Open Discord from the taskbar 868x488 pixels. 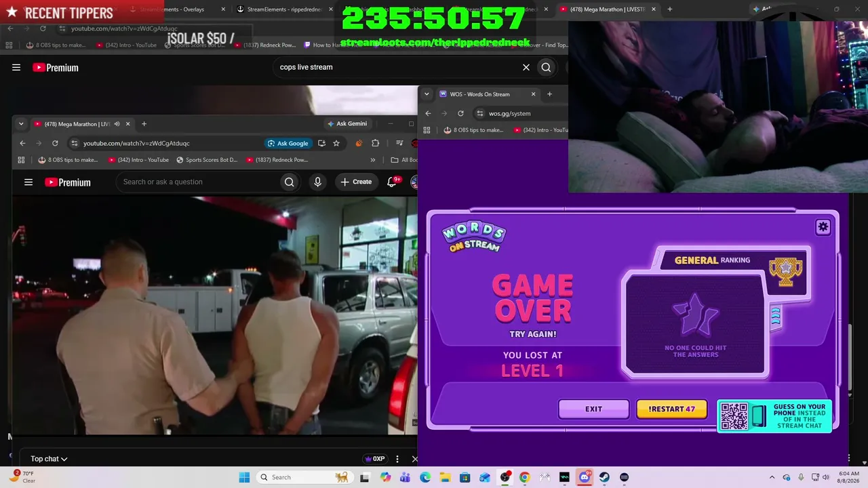pyautogui.click(x=585, y=477)
